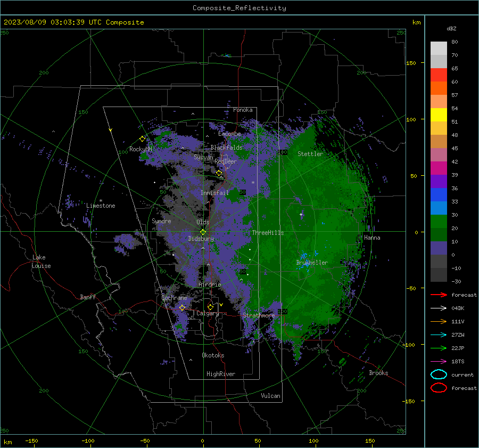Image resolution: width=479 pixels, height=448 pixels.
Task: Click the Limestone label
Action: point(101,206)
